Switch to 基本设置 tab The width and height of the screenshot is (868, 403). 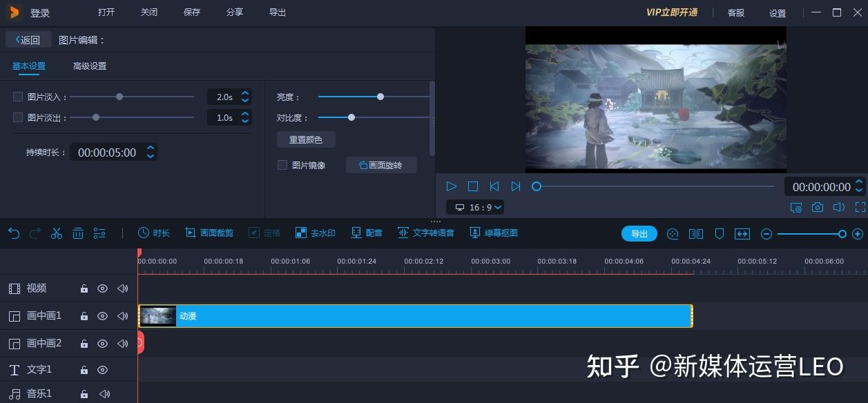pyautogui.click(x=29, y=66)
